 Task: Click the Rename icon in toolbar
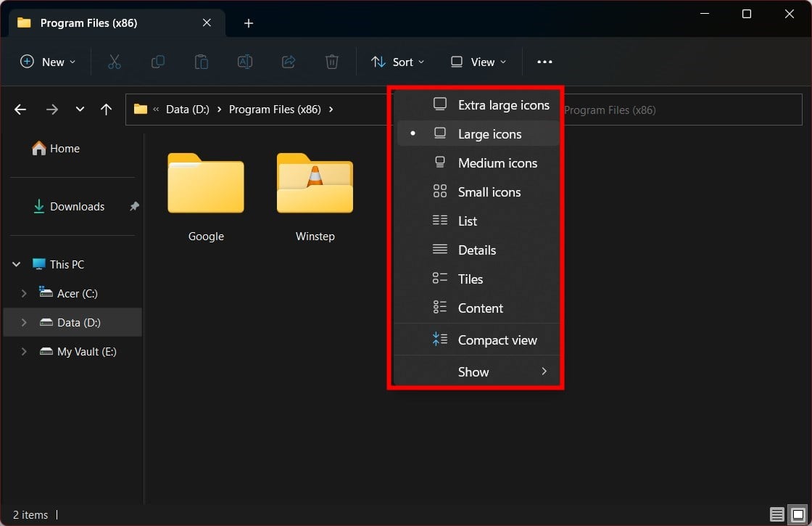click(245, 62)
